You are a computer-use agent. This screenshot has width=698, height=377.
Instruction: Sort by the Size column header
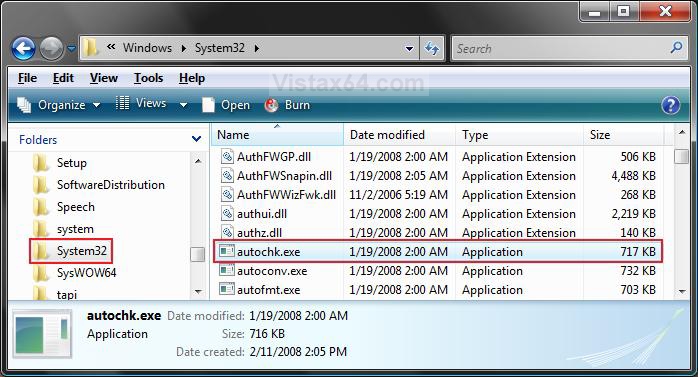coord(623,134)
